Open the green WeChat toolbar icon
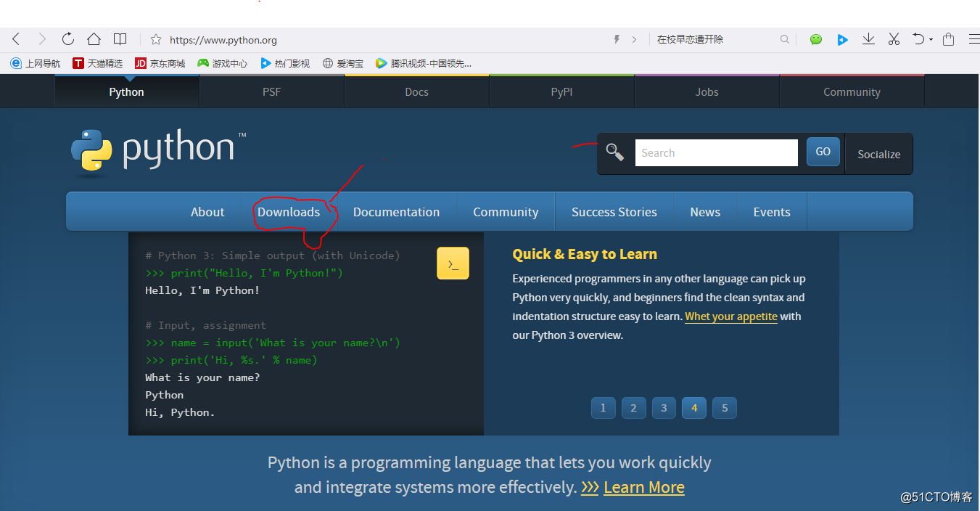 [816, 39]
